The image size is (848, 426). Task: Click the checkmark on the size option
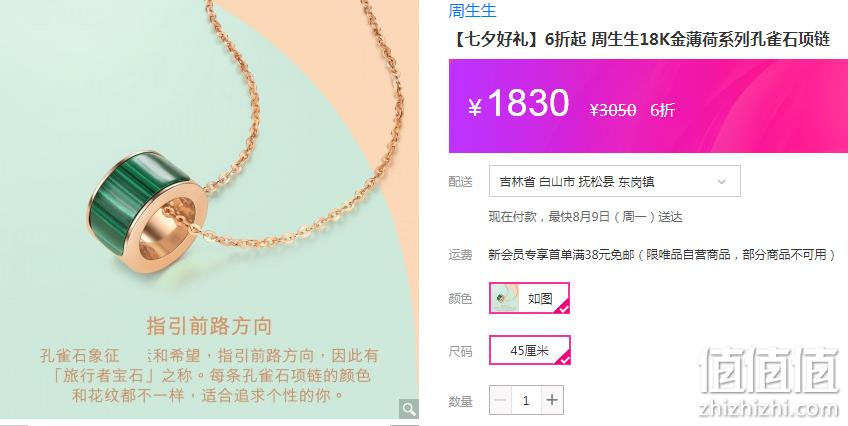point(564,358)
